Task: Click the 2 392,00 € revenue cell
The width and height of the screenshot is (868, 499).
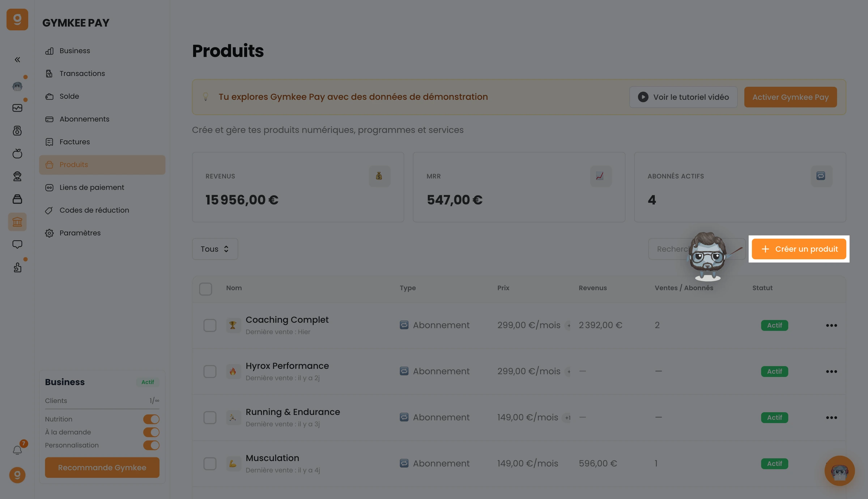Action: 600,325
